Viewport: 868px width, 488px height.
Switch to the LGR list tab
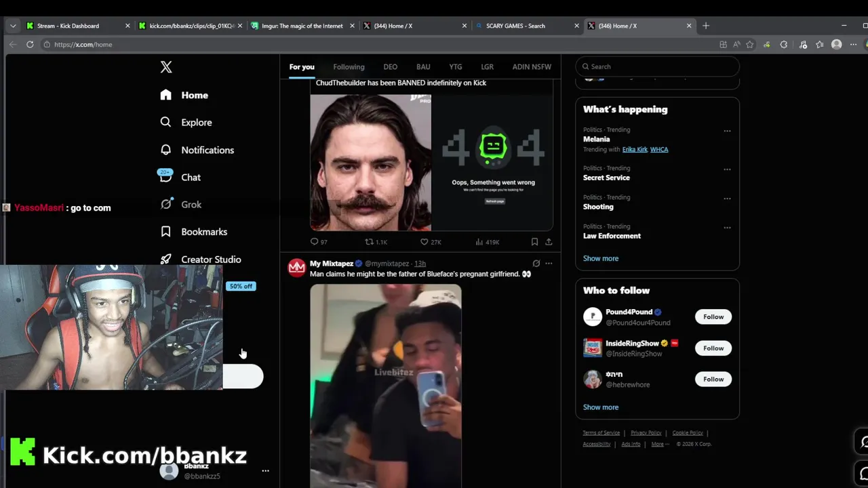(487, 67)
